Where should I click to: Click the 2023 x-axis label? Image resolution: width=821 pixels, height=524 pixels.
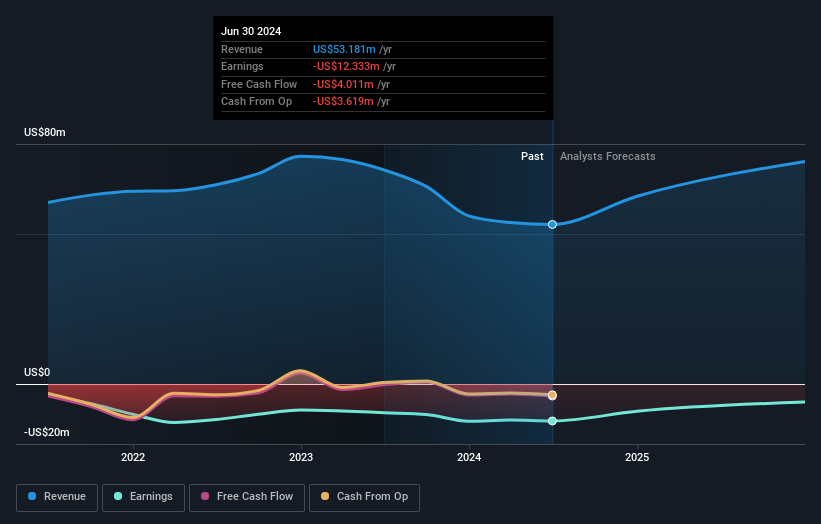click(301, 458)
